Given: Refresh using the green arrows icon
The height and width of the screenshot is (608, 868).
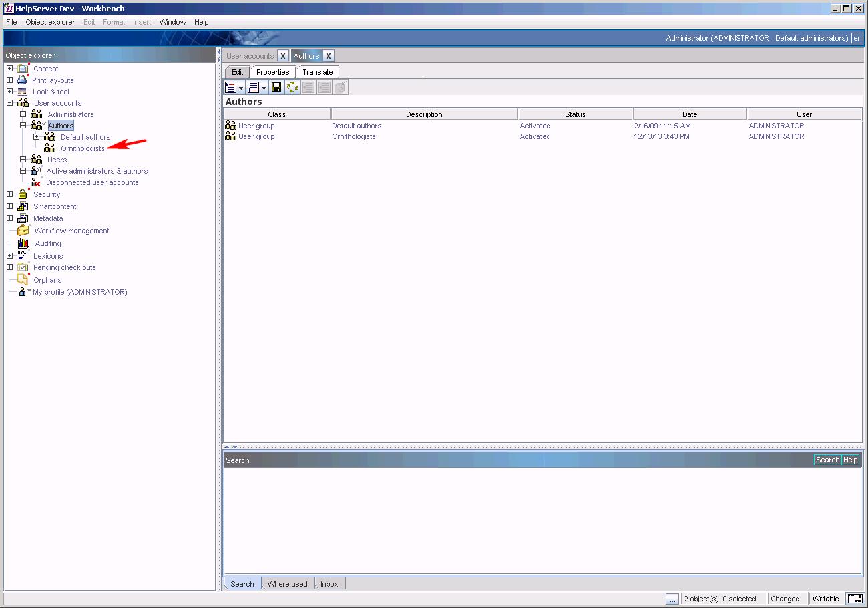Looking at the screenshot, I should 292,87.
